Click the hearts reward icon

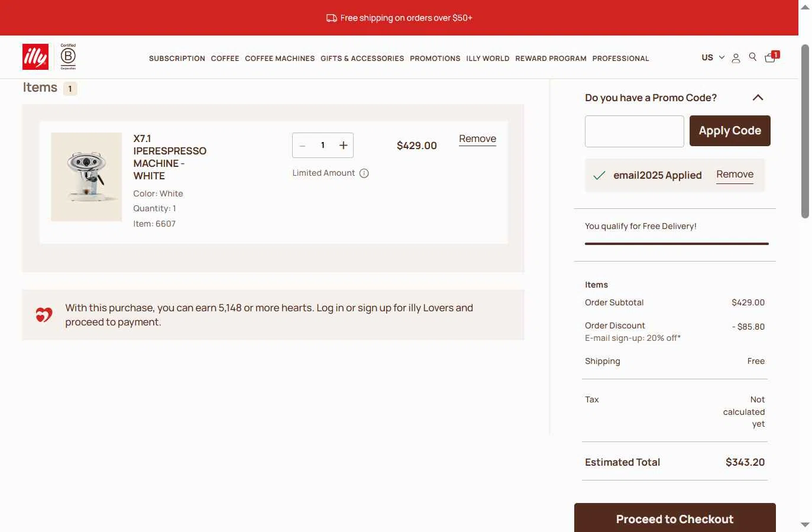44,315
